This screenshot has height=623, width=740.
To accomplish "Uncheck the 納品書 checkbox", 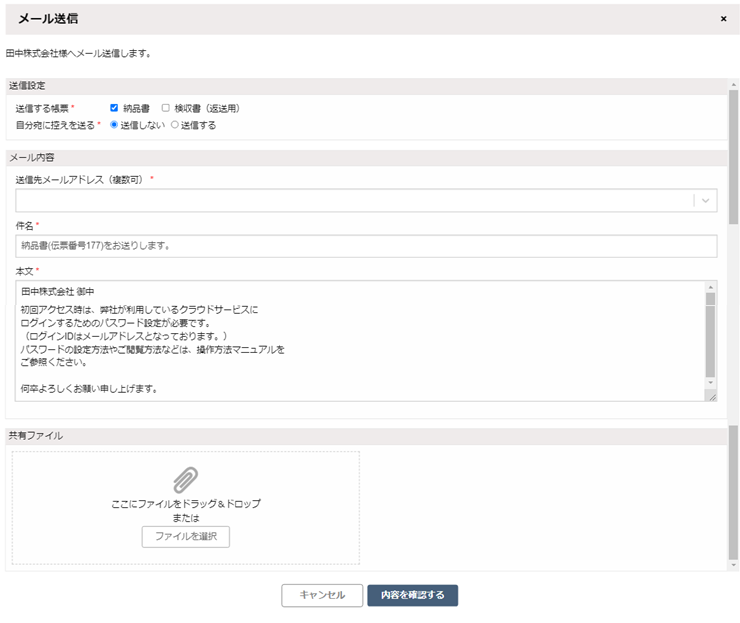I will click(115, 108).
